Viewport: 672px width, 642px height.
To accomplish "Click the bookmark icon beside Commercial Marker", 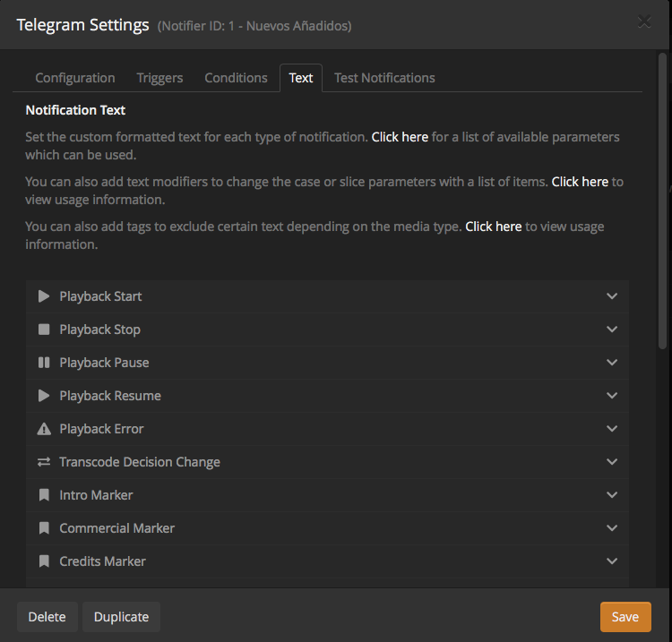I will click(x=44, y=528).
